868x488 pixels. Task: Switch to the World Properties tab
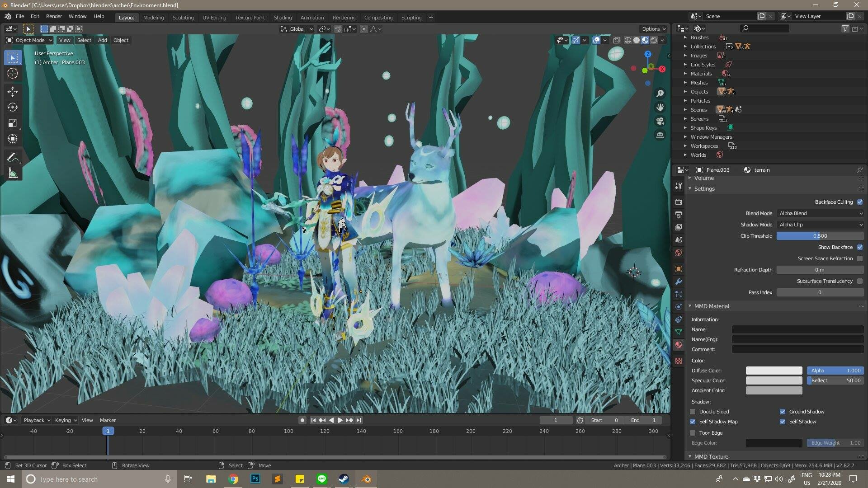[x=679, y=253]
